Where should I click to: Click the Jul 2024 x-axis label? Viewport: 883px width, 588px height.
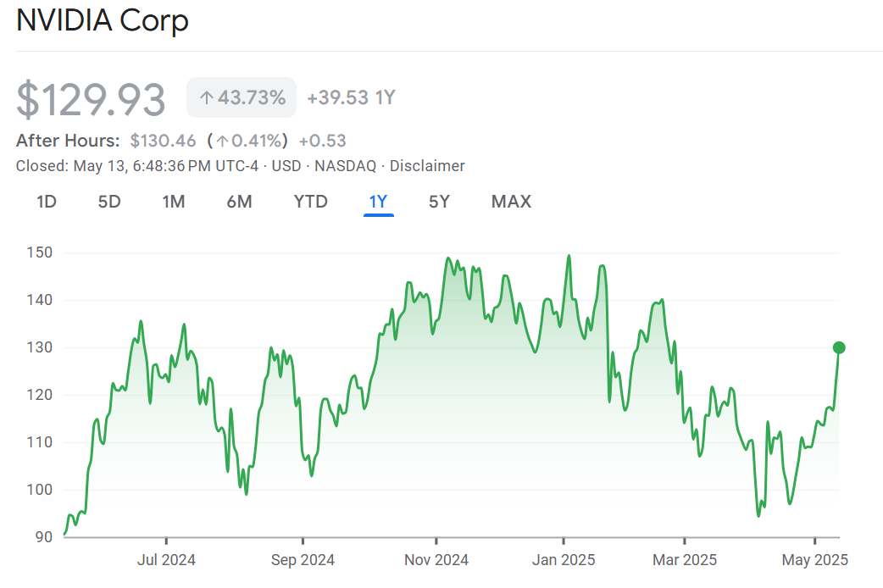point(166,560)
